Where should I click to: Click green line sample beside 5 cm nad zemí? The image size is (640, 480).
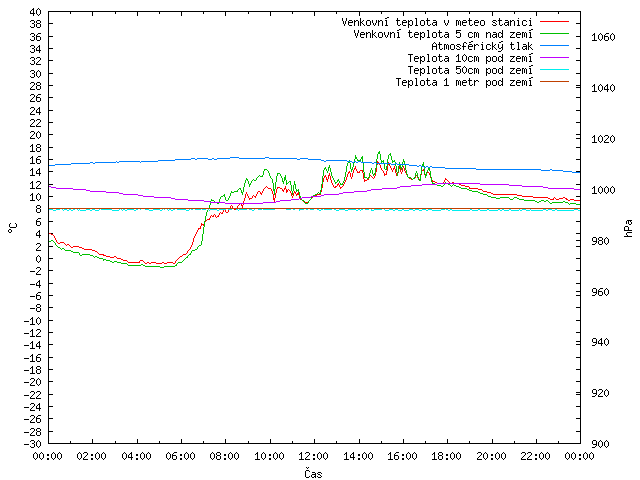click(x=554, y=33)
